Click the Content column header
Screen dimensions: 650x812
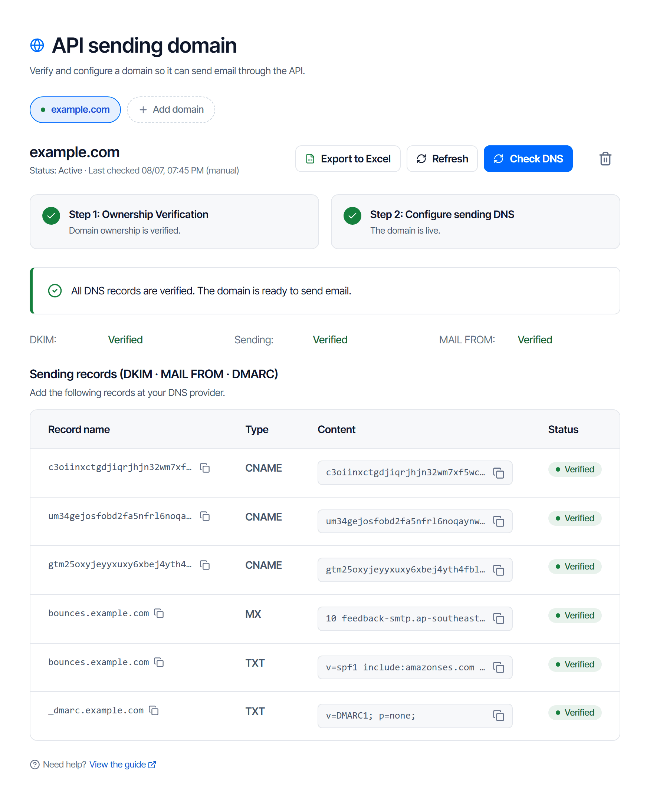tap(337, 429)
